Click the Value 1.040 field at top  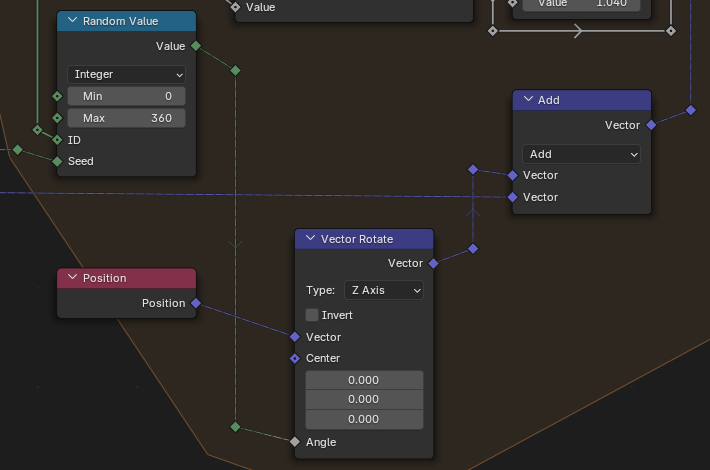(x=581, y=4)
